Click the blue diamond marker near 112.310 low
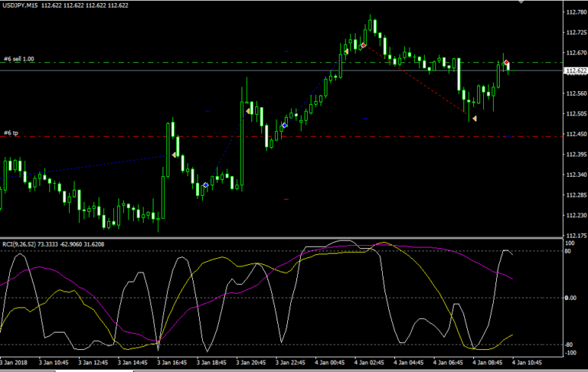The height and width of the screenshot is (372, 588). pyautogui.click(x=205, y=185)
